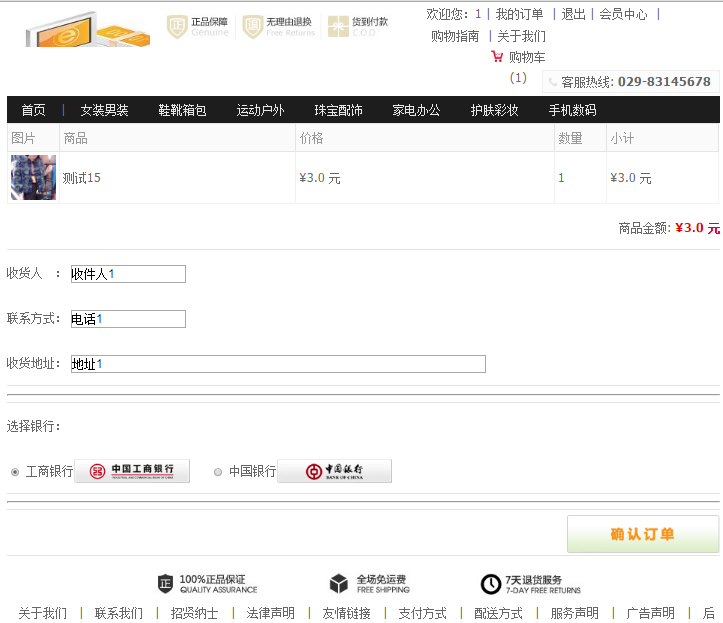Open the 关于我们 header link

click(x=522, y=36)
